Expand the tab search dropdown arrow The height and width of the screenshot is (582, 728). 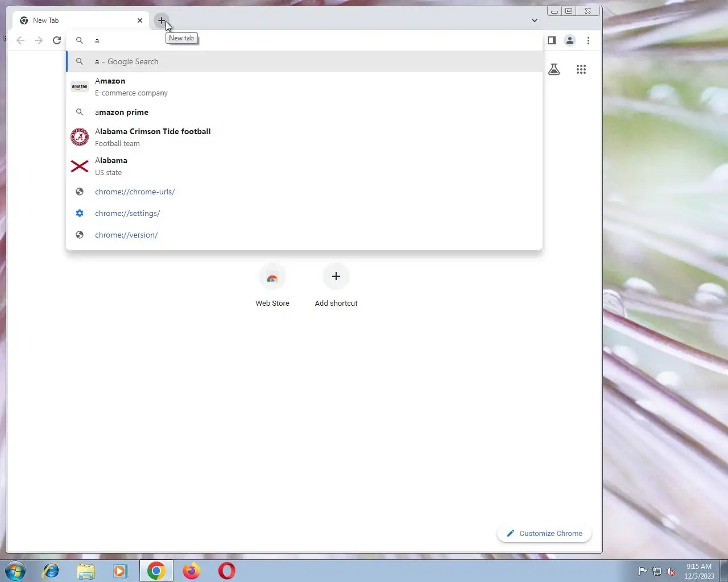click(534, 20)
